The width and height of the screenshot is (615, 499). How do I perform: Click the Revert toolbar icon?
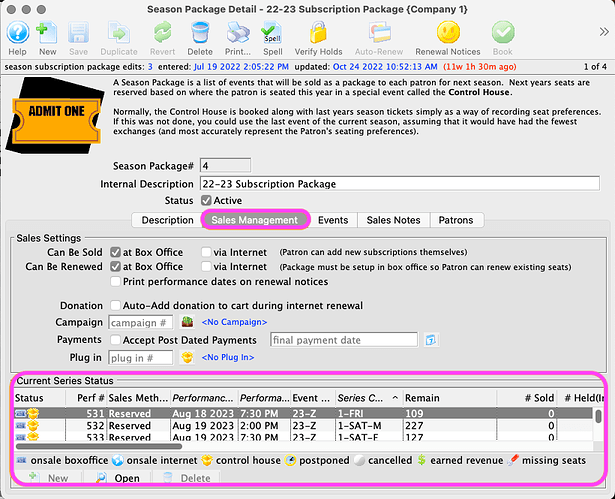tap(162, 32)
